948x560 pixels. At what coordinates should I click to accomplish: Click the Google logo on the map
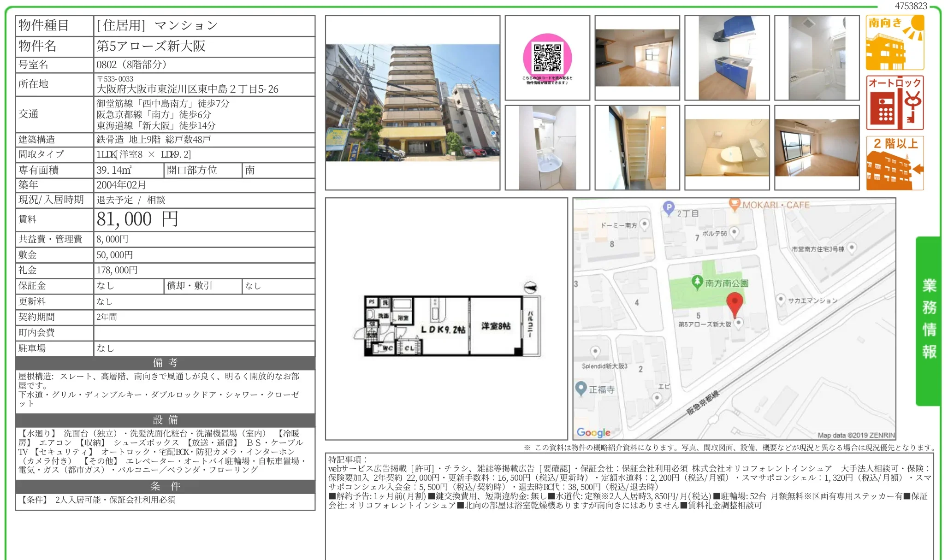[594, 432]
